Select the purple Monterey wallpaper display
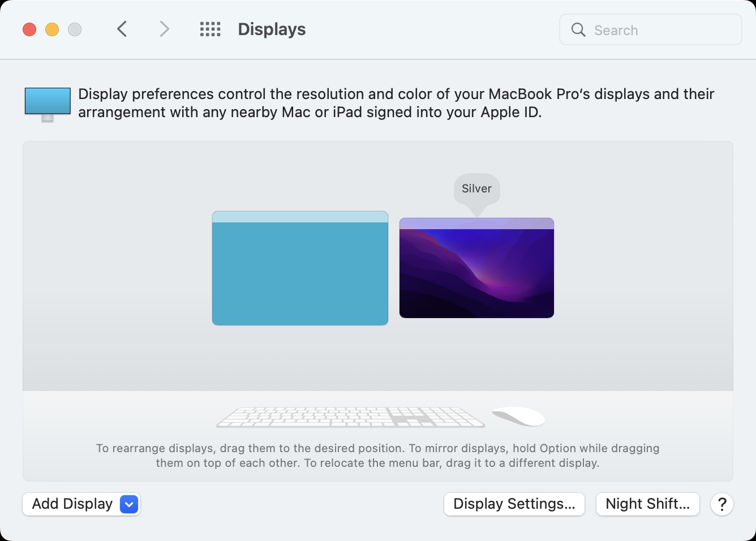The image size is (756, 541). click(476, 268)
